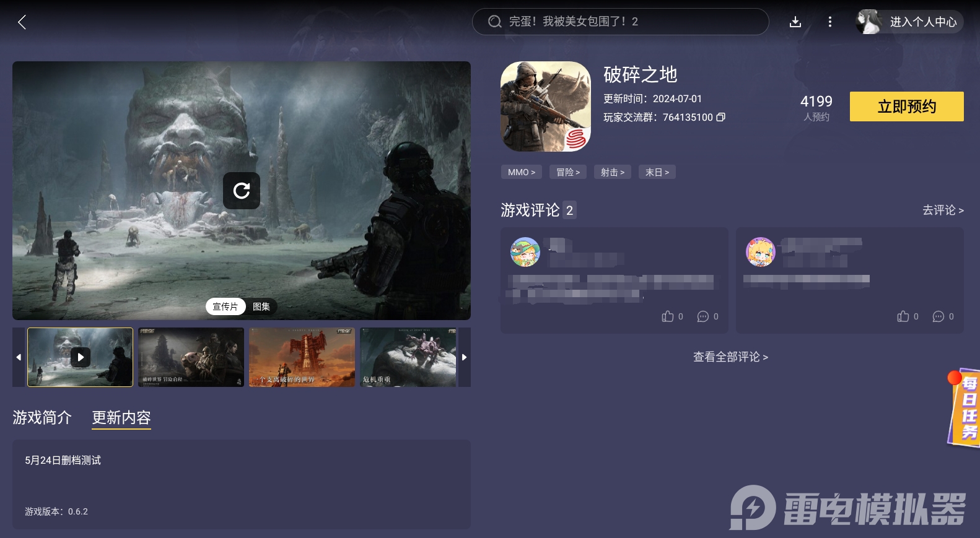Open the three-dot more options menu
Image resolution: width=980 pixels, height=538 pixels.
tap(830, 22)
